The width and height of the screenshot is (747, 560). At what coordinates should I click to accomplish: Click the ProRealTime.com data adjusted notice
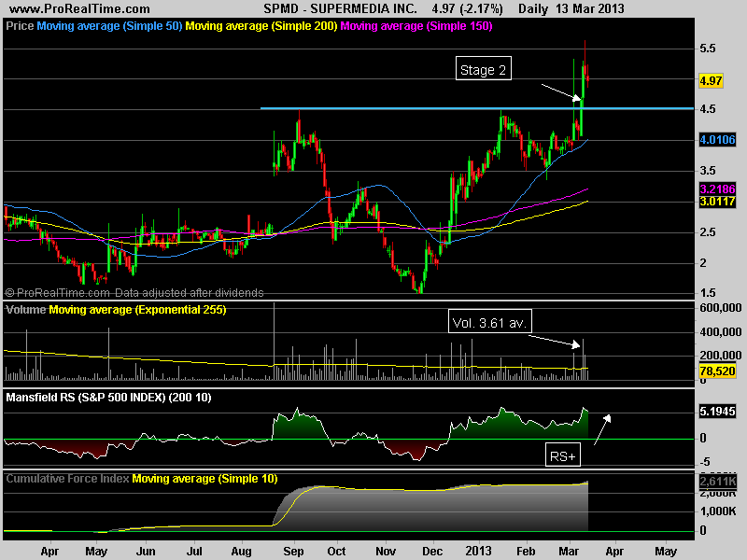(134, 293)
